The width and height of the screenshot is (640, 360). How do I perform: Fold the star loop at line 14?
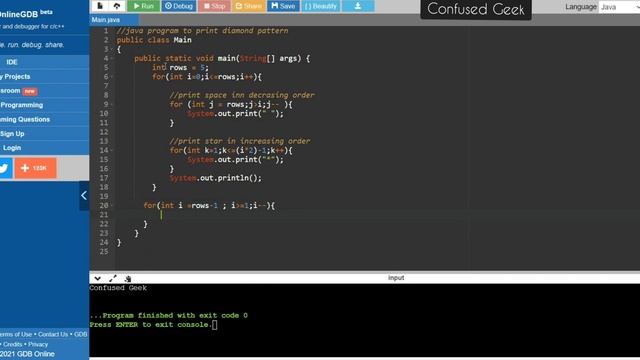click(x=112, y=150)
